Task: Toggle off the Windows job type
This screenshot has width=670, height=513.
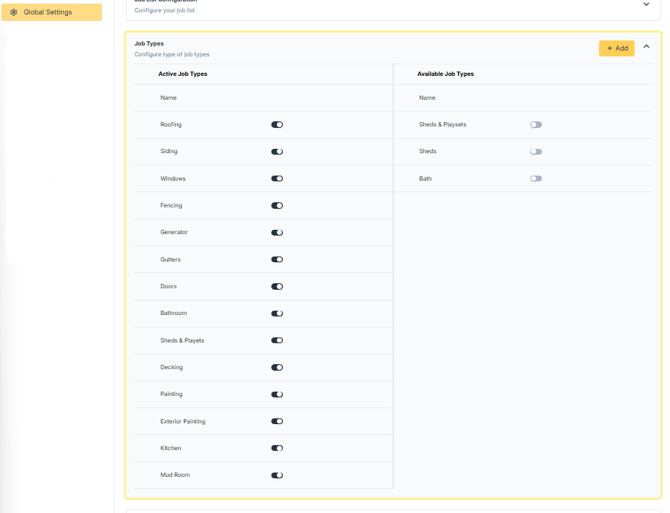Action: (x=277, y=179)
